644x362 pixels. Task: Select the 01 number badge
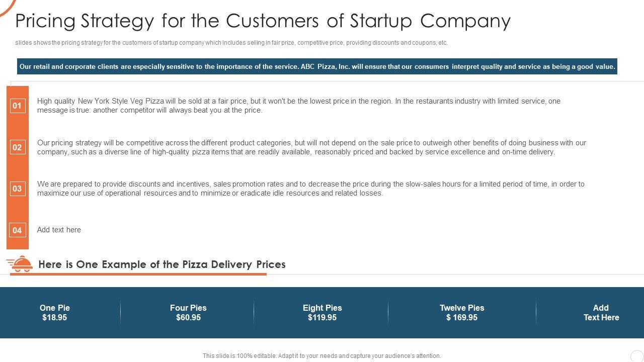coord(17,106)
